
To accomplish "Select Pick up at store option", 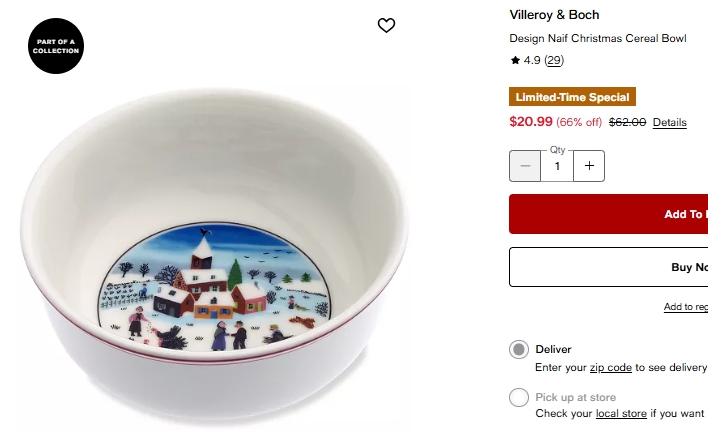I will point(518,398).
